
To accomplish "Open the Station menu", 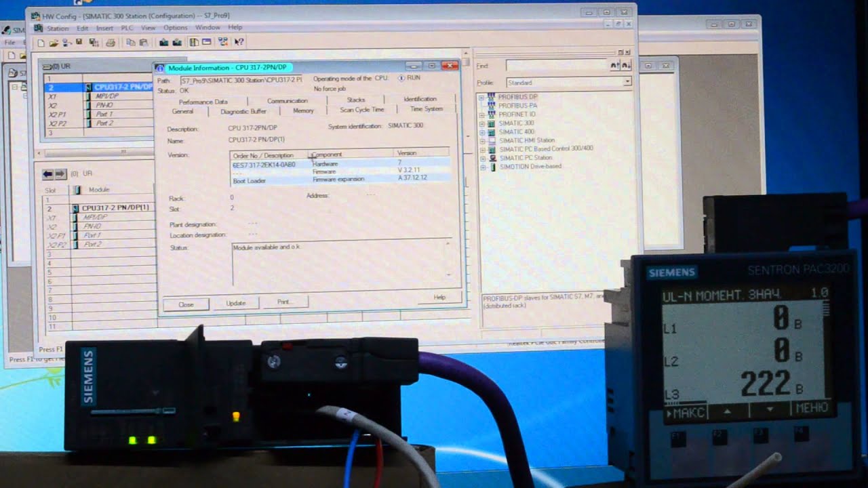I will (57, 28).
